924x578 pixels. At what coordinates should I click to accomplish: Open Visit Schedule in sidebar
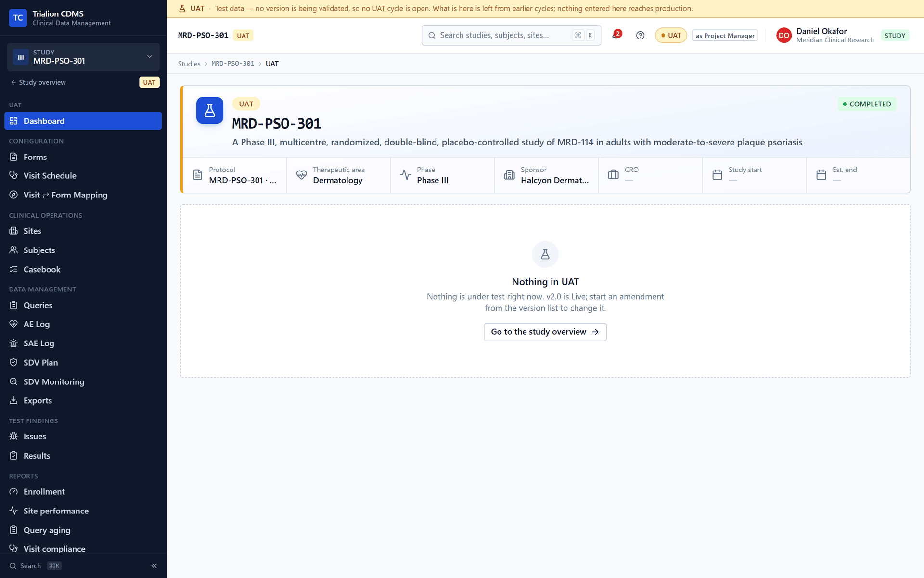pyautogui.click(x=83, y=176)
